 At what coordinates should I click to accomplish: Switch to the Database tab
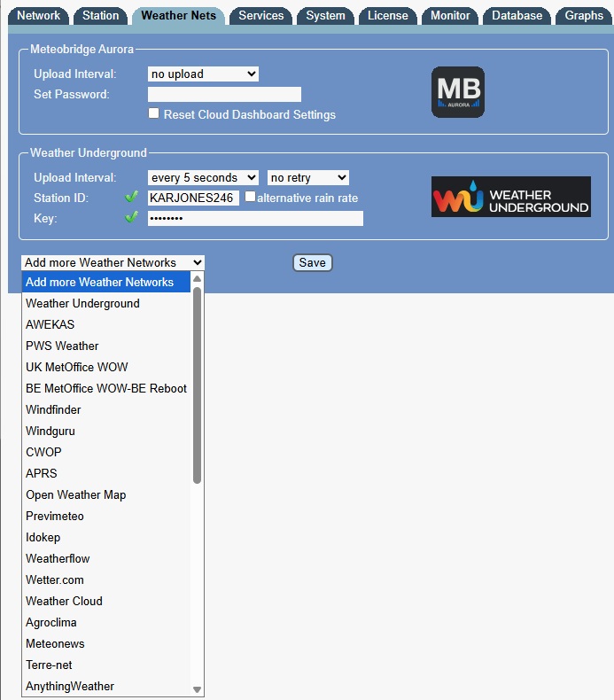517,16
